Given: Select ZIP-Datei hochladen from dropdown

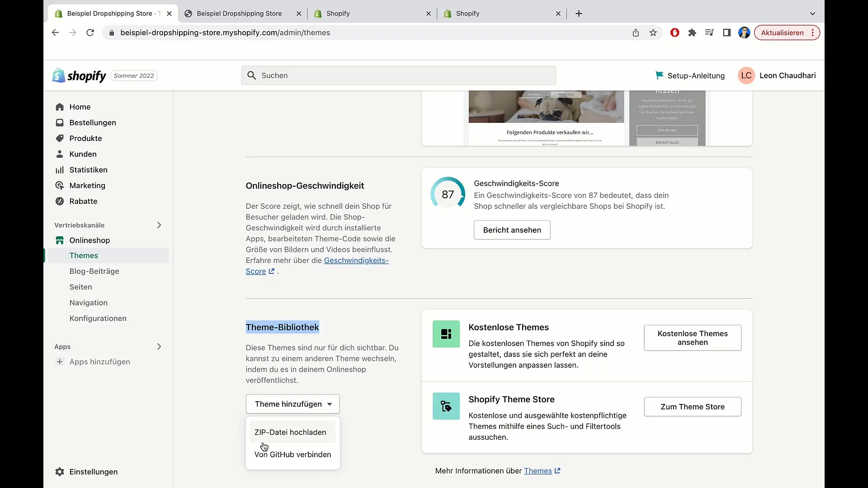Looking at the screenshot, I should tap(290, 432).
